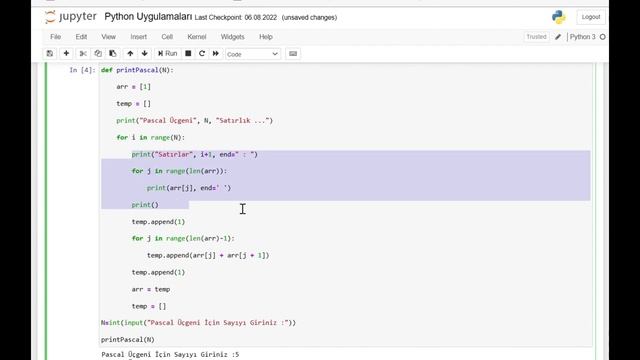Viewport: 640px width, 360px height.
Task: Open the cell type Code dropdown
Action: click(x=253, y=54)
